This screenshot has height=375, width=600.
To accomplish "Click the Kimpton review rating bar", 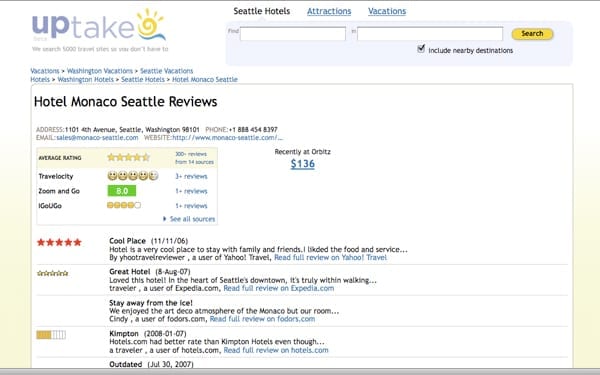I will (x=51, y=335).
